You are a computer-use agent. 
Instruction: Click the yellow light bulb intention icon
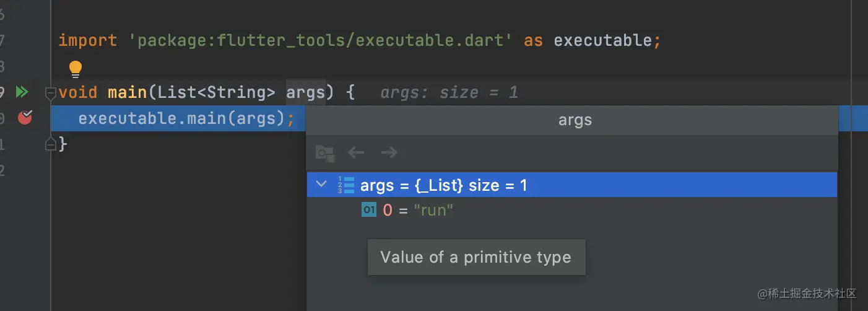76,68
